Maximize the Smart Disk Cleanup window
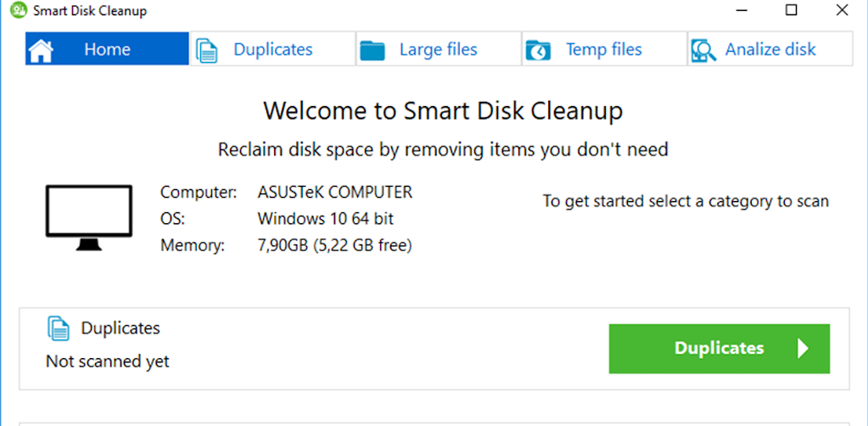The height and width of the screenshot is (426, 868). (791, 10)
